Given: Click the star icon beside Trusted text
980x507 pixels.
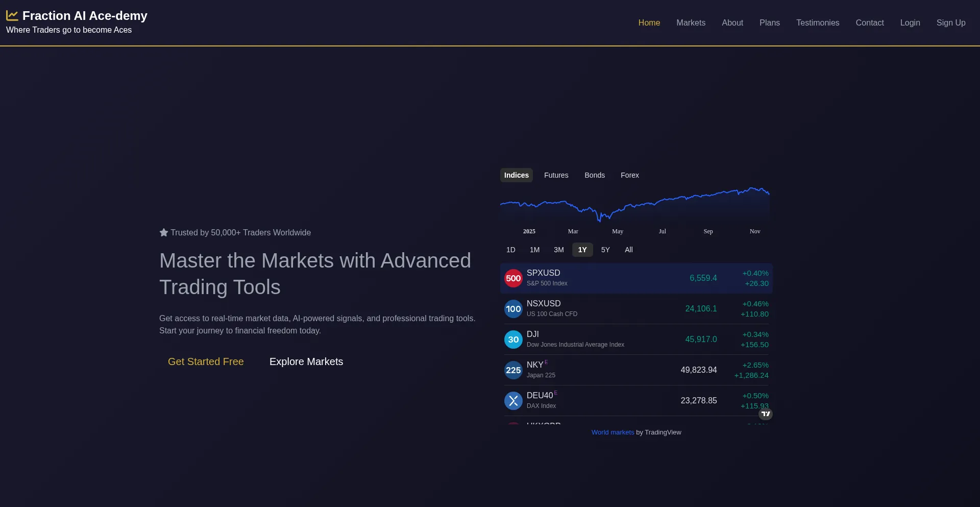Looking at the screenshot, I should click(164, 233).
